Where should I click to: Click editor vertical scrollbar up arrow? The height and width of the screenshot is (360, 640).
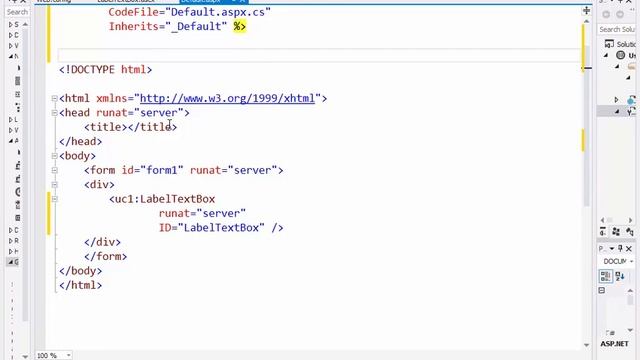[587, 21]
